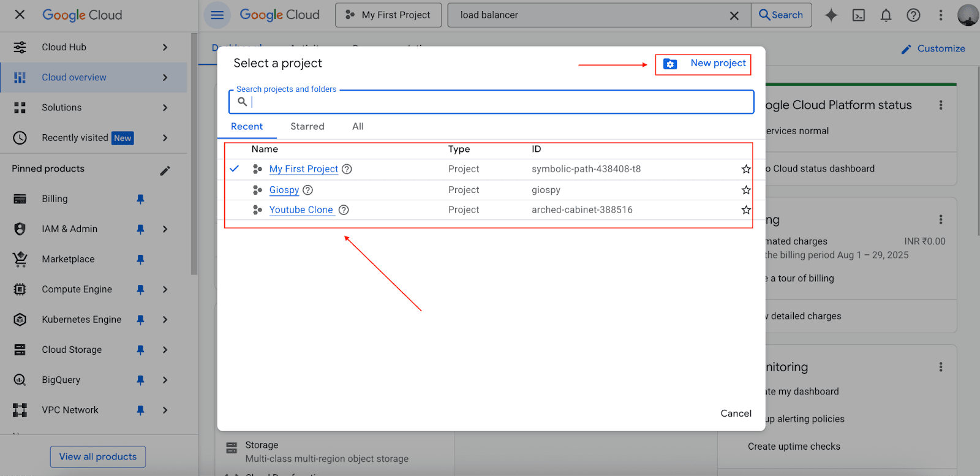Expand Cloud Hub submenu arrow

(165, 47)
